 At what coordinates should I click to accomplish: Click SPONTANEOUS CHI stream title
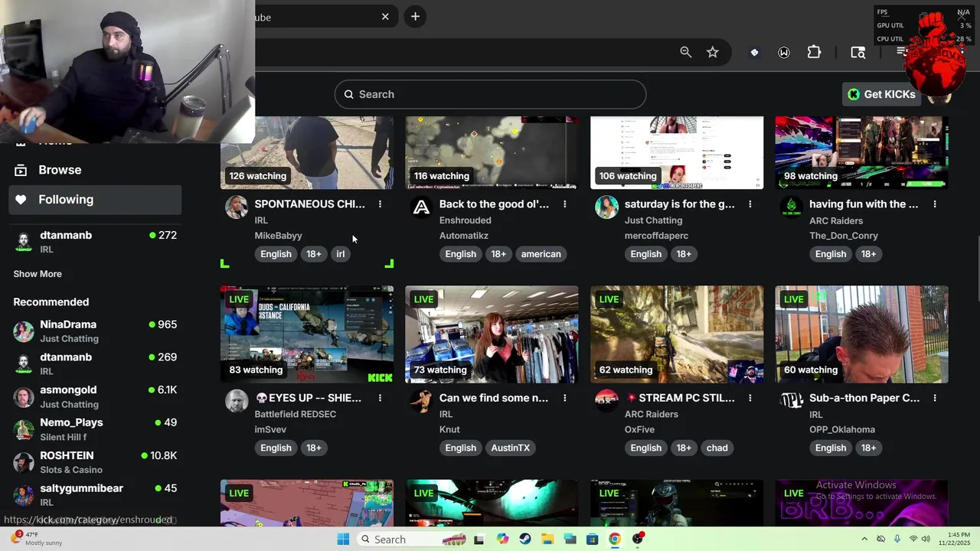coord(309,204)
